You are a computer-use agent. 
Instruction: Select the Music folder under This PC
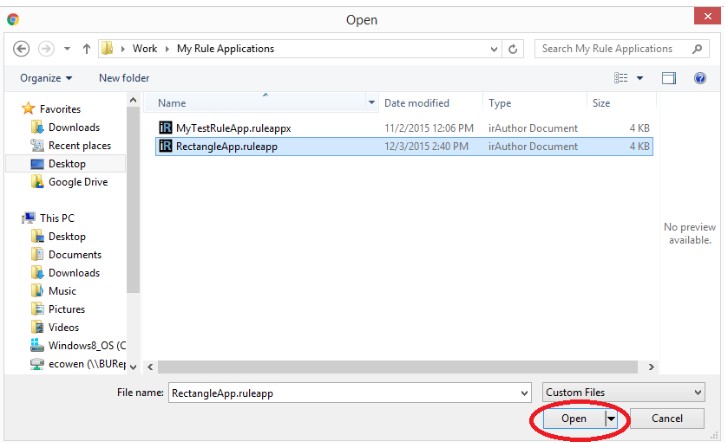point(62,291)
